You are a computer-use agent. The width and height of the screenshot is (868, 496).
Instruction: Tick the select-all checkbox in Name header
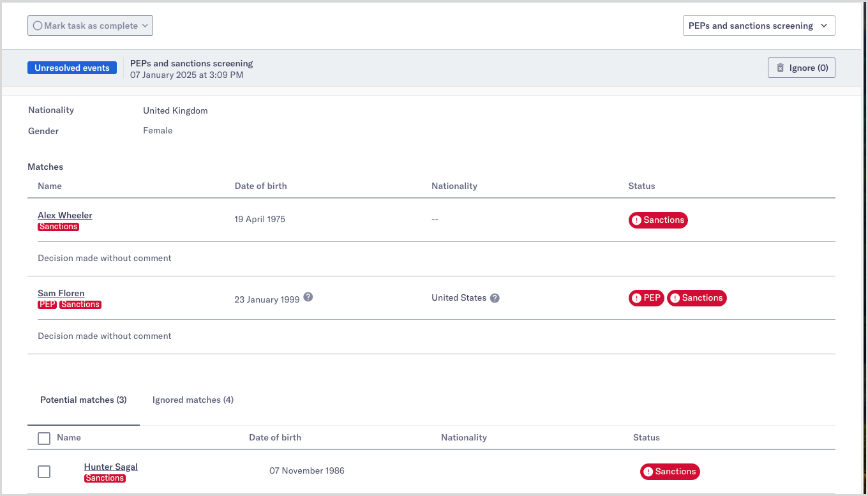point(44,439)
